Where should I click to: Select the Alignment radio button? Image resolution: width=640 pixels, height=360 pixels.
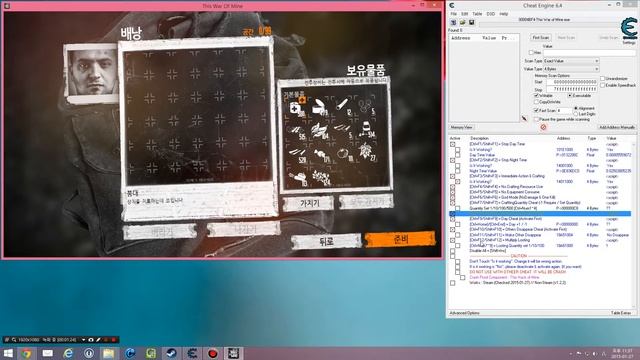(576, 109)
